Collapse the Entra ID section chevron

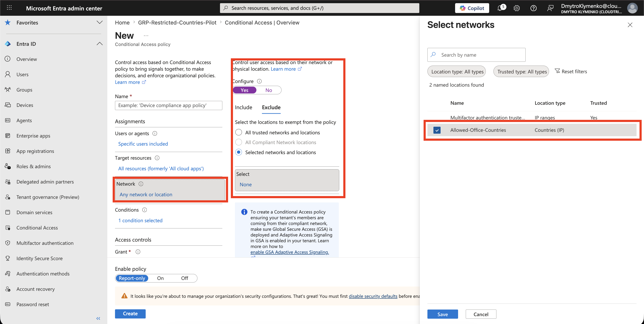pyautogui.click(x=99, y=44)
